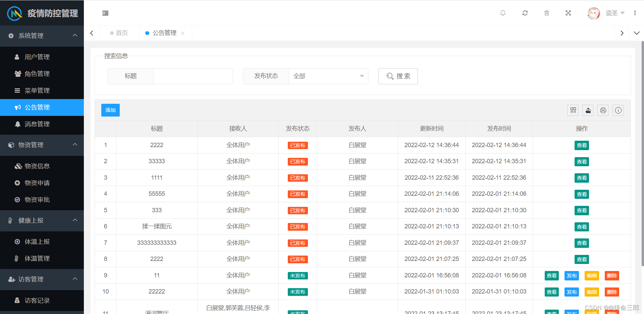Click 查看 for the 1111 row
Screen dimensions: 644x314
pos(582,178)
